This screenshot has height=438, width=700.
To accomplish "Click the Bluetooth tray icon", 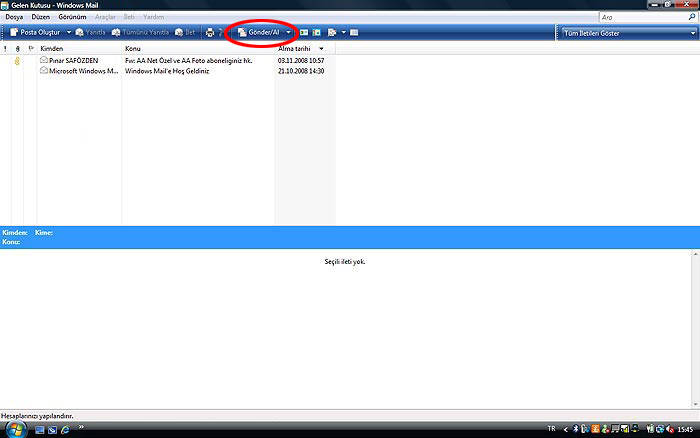I will point(575,429).
